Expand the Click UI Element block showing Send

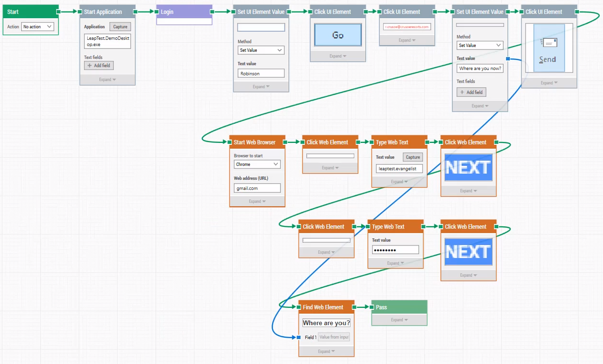pyautogui.click(x=549, y=83)
